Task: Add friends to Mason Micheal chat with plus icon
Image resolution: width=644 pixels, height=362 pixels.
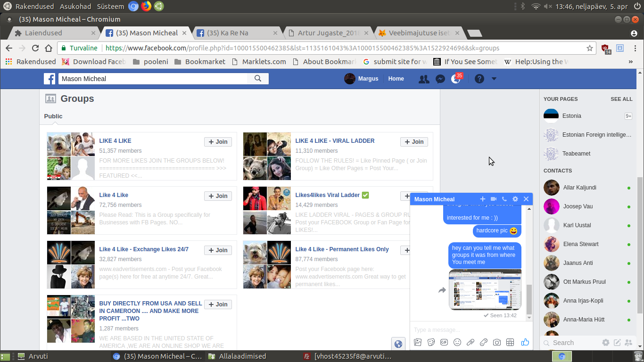Action: [482, 199]
